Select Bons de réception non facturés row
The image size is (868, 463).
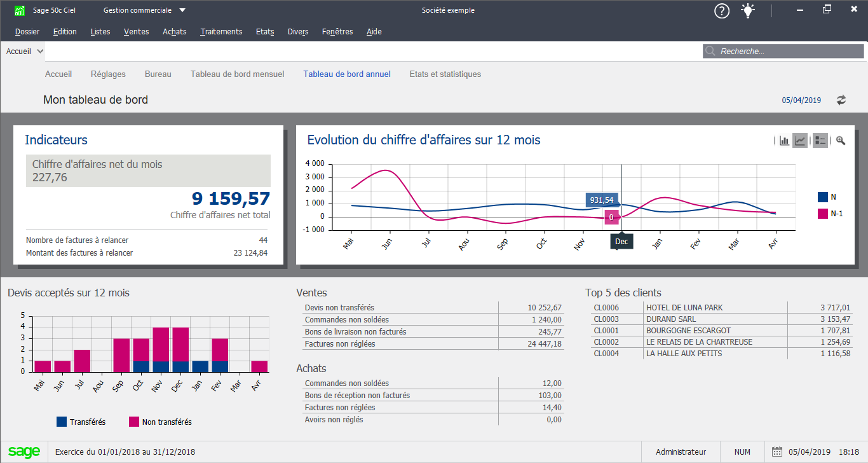coord(433,396)
